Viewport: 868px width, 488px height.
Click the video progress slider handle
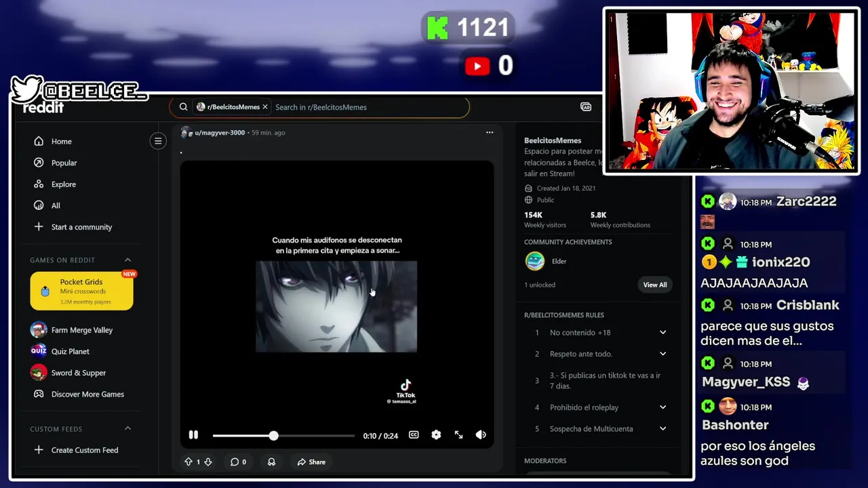click(273, 436)
